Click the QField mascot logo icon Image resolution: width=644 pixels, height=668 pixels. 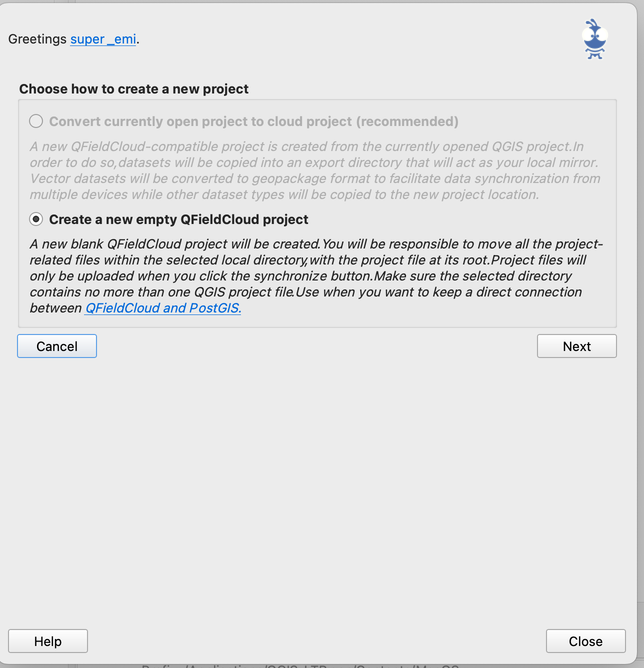point(594,39)
